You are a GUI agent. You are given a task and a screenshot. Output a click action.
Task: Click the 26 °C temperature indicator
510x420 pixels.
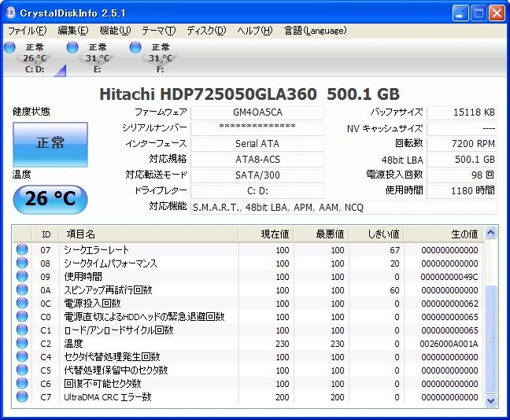click(50, 198)
